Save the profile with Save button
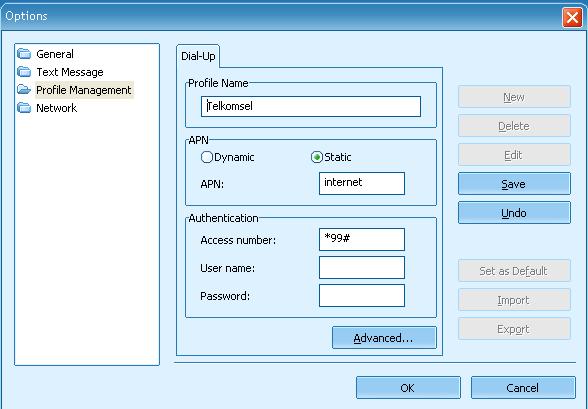 tap(514, 184)
